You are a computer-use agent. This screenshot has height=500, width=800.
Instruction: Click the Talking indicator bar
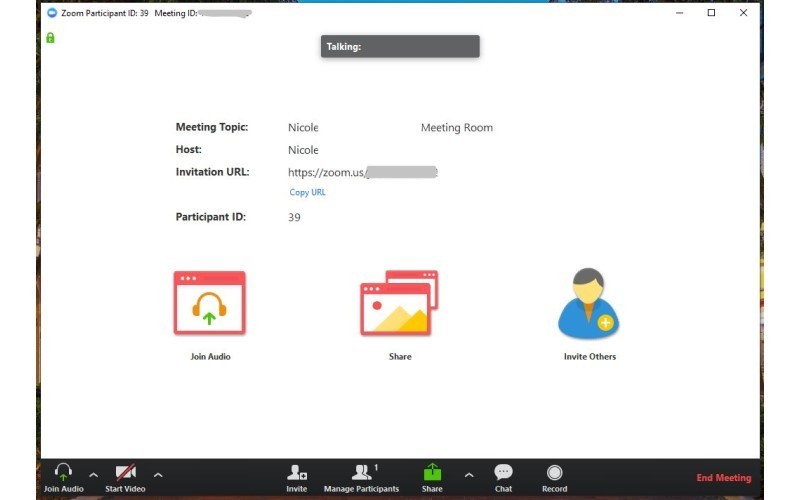[x=400, y=46]
